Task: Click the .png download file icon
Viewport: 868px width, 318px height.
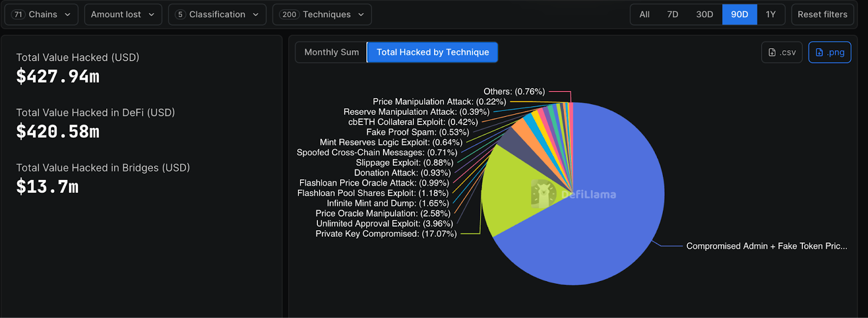Action: pyautogui.click(x=819, y=53)
